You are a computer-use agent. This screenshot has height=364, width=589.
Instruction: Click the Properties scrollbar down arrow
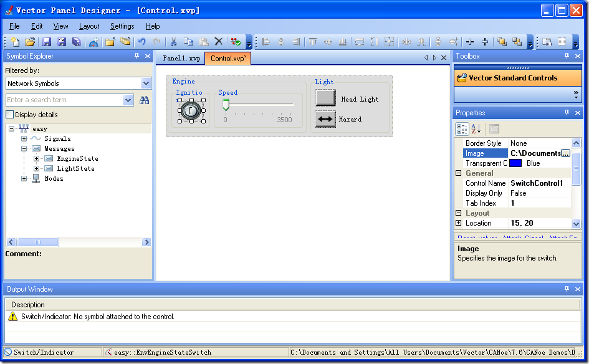tap(576, 224)
